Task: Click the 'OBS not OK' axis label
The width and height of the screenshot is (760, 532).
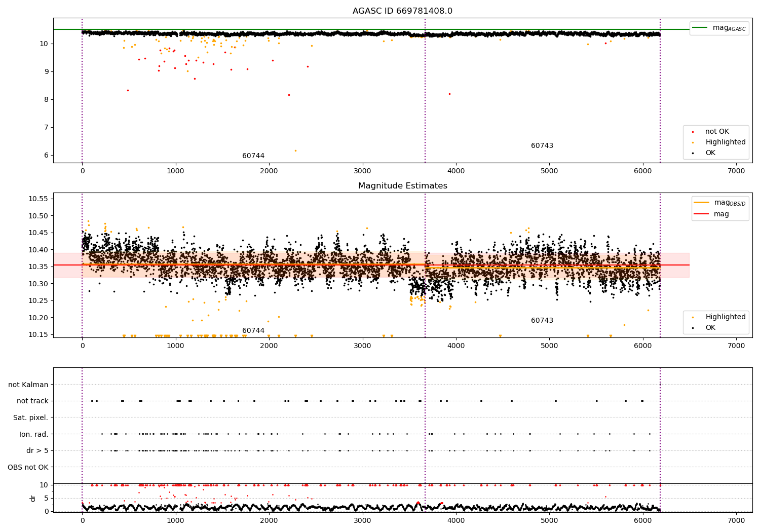Action: point(28,468)
